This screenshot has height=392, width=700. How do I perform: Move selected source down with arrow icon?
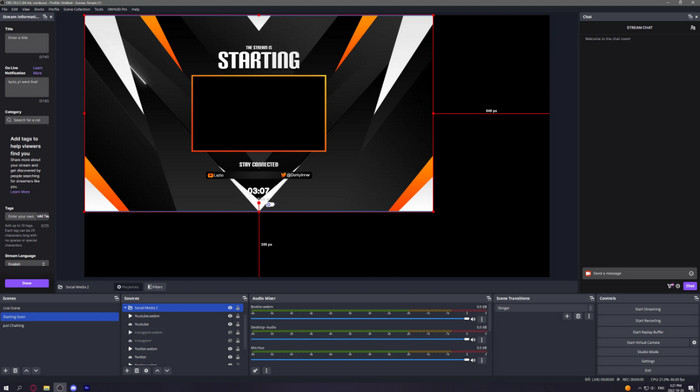(167, 371)
